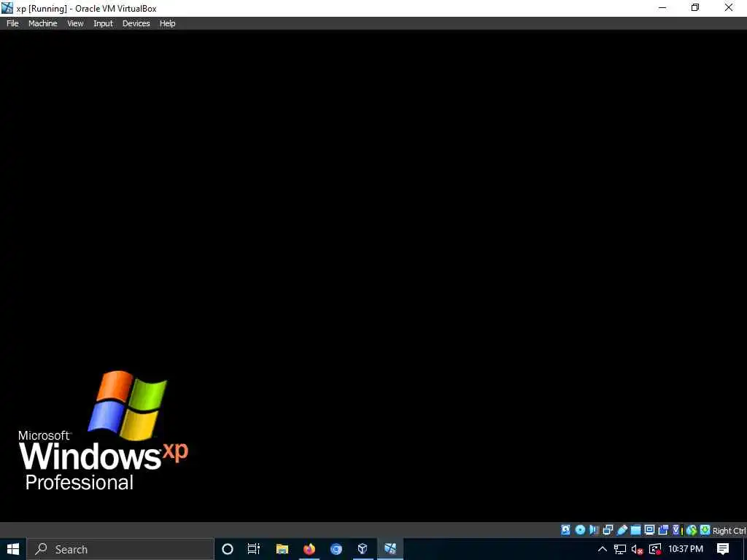Image resolution: width=747 pixels, height=560 pixels.
Task: Open Task View on taskbar
Action: coord(254,549)
